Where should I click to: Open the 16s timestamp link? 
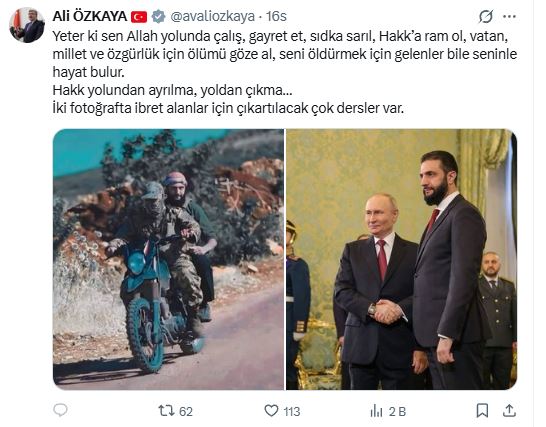(276, 16)
